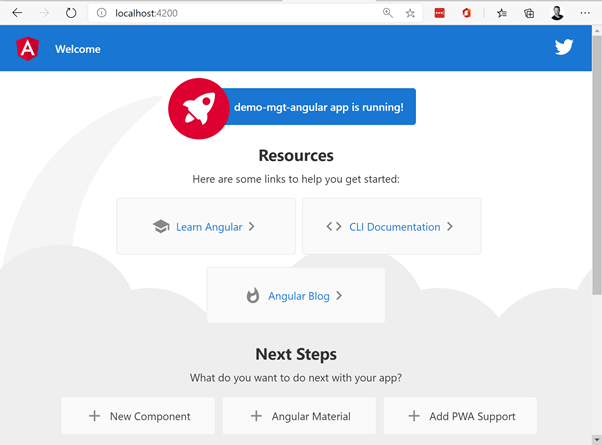This screenshot has width=602, height=445.
Task: Open the Learn Angular card
Action: pyautogui.click(x=206, y=227)
